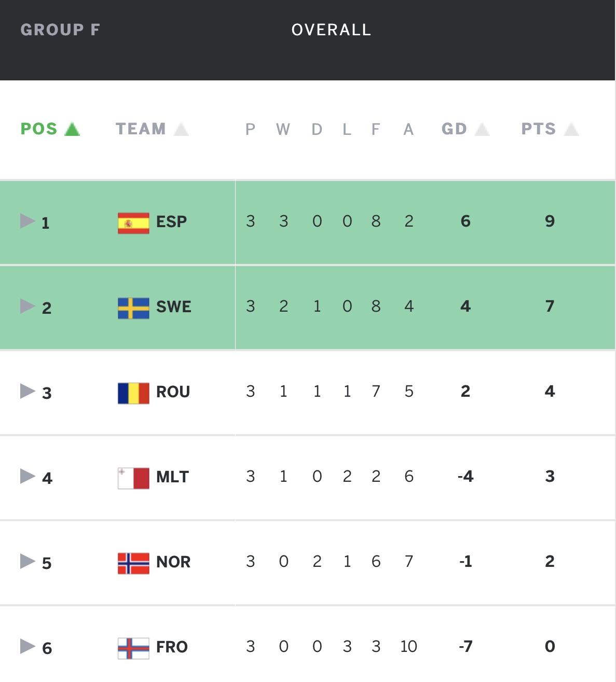Click the Romania flag icon
616x682 pixels.
coord(133,393)
